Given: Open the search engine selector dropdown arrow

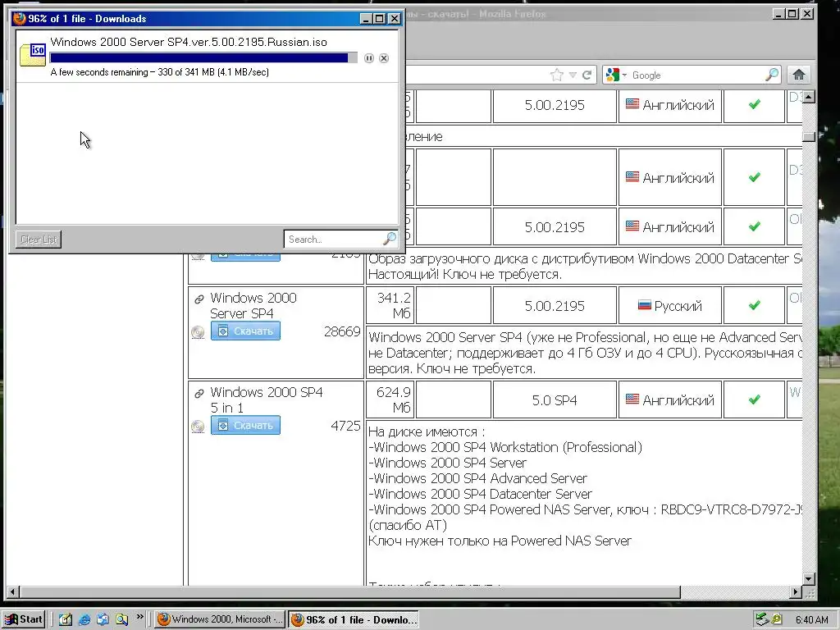Looking at the screenshot, I should (624, 75).
